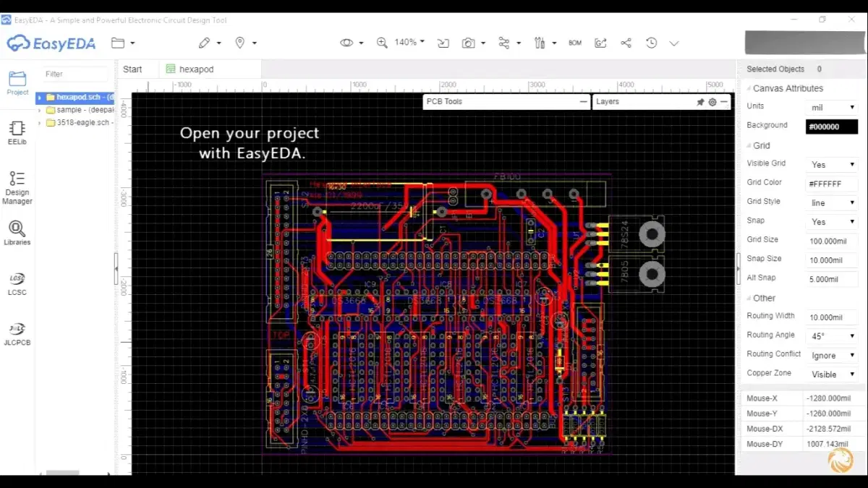Click the share icon in toolbar
Viewport: 868px width, 488px height.
coord(626,43)
